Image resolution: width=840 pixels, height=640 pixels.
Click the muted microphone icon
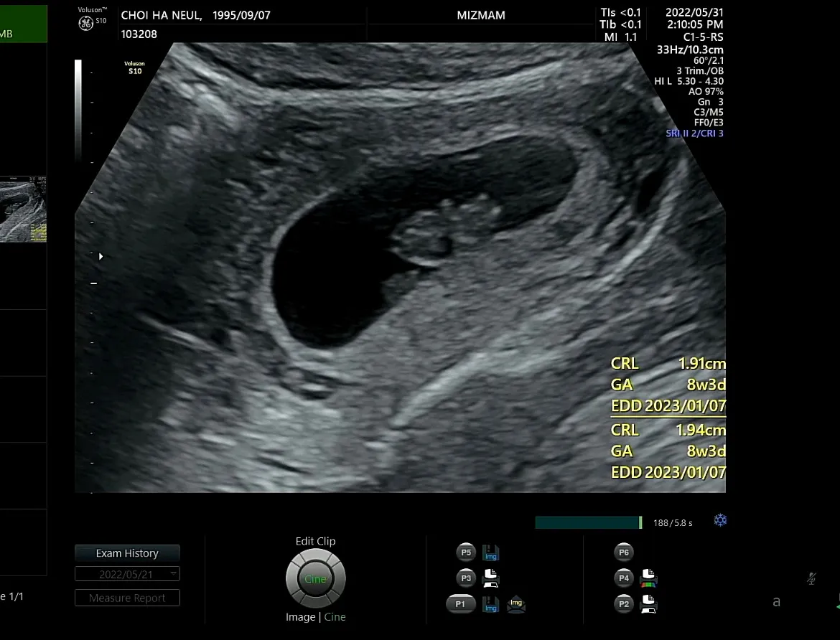[811, 578]
